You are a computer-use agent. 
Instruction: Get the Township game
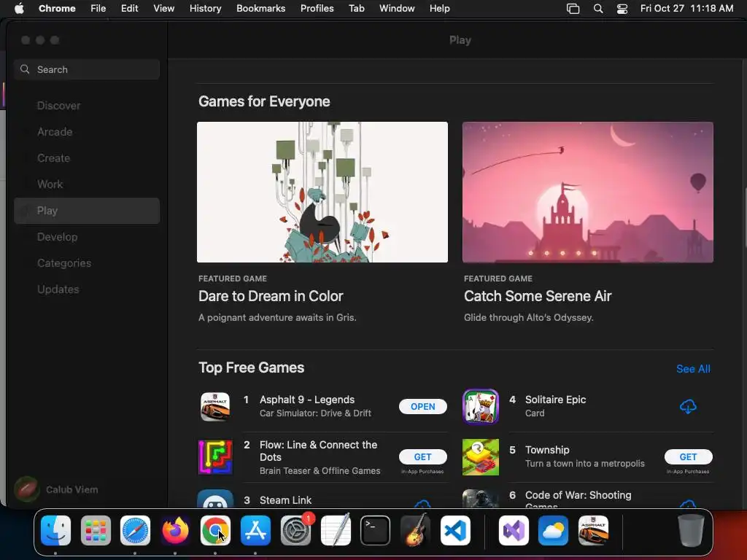click(689, 457)
